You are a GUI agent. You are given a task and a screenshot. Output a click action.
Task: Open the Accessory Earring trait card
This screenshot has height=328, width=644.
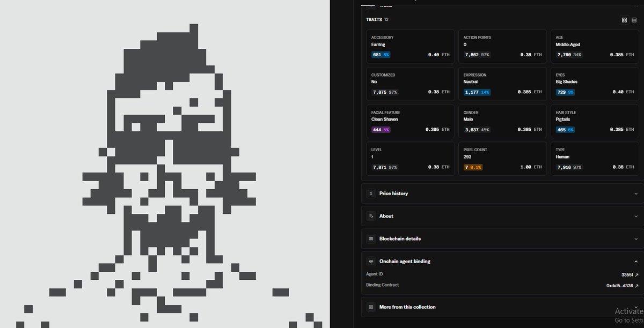410,47
